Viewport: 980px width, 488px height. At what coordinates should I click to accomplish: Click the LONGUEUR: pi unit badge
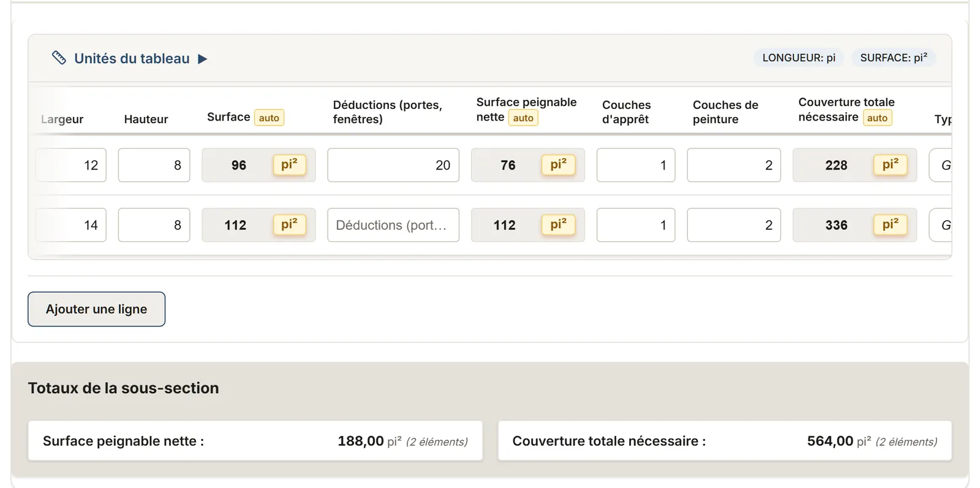[799, 58]
